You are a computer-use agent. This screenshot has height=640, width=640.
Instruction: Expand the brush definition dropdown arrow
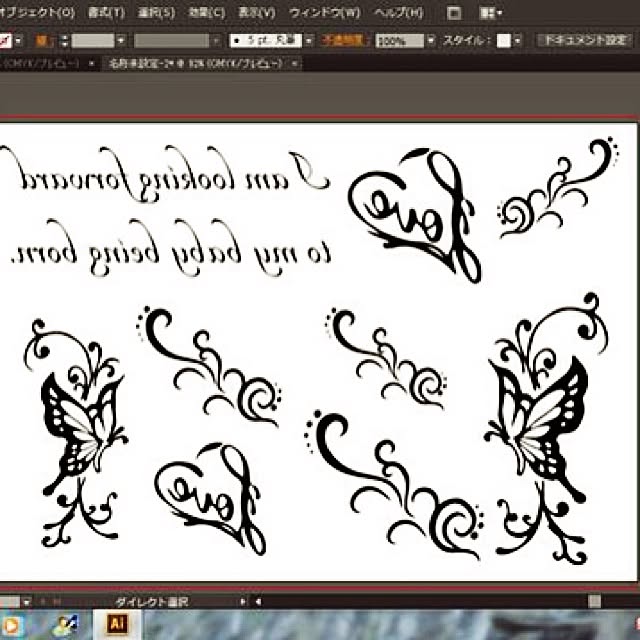[x=309, y=40]
